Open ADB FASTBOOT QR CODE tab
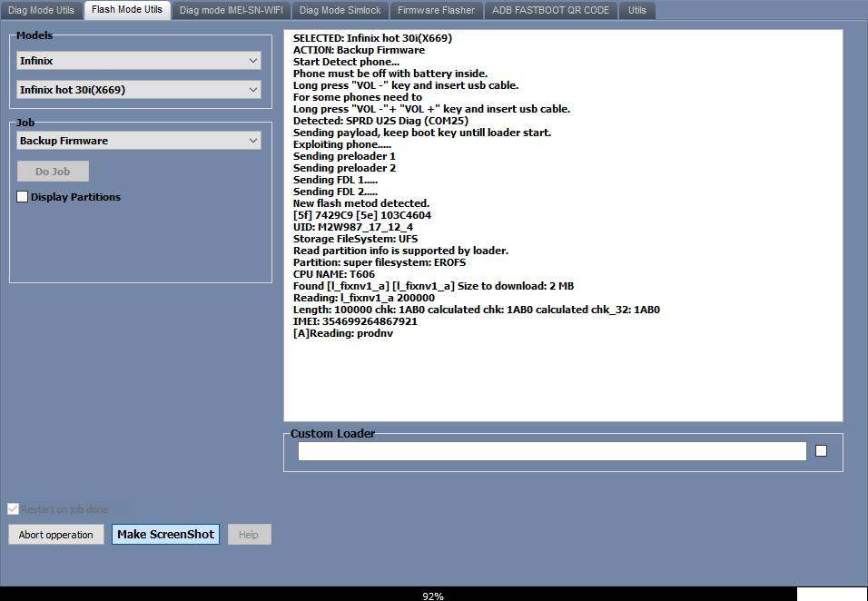This screenshot has width=868, height=601. [550, 10]
